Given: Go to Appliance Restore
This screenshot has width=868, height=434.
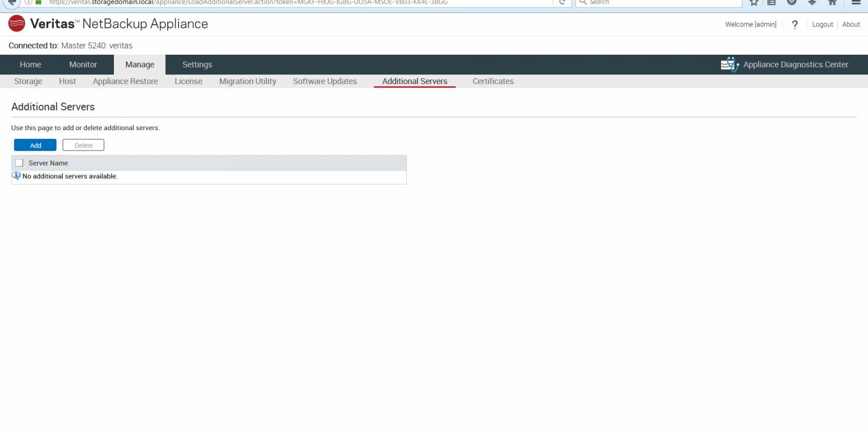Looking at the screenshot, I should (125, 81).
